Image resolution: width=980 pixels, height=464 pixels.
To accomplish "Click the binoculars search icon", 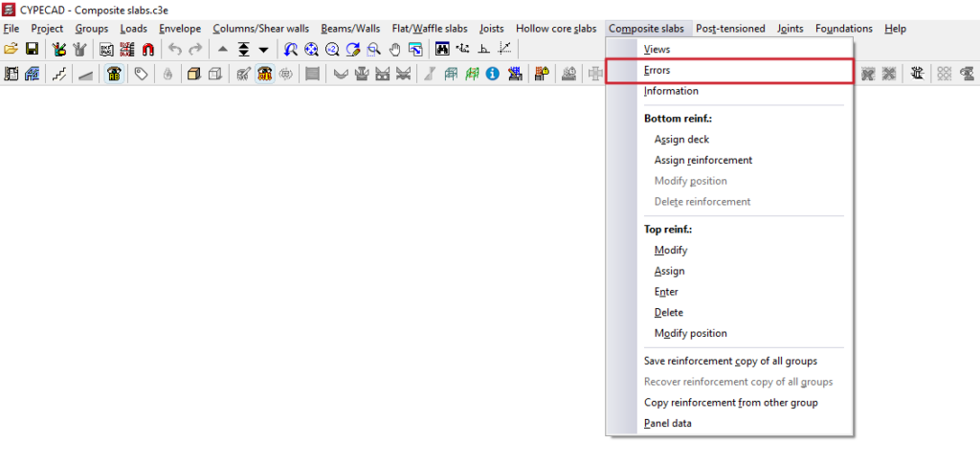I will 442,49.
